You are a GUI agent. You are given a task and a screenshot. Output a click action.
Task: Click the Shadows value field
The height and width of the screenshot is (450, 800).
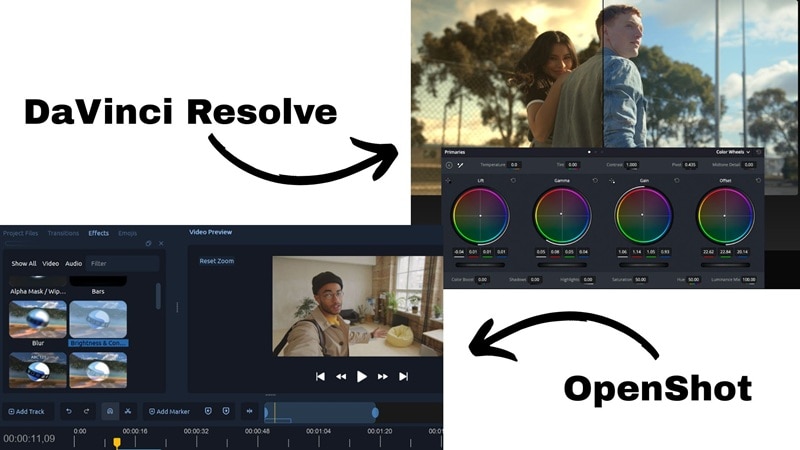point(535,280)
